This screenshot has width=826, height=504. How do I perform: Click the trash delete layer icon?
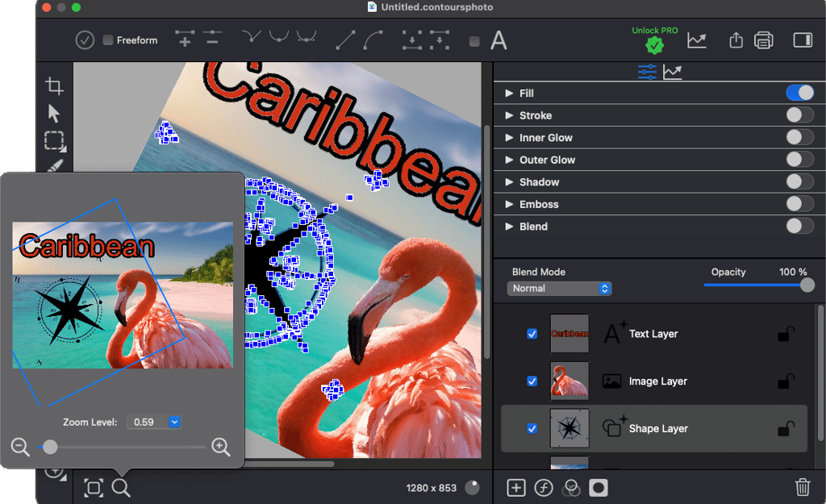[803, 487]
